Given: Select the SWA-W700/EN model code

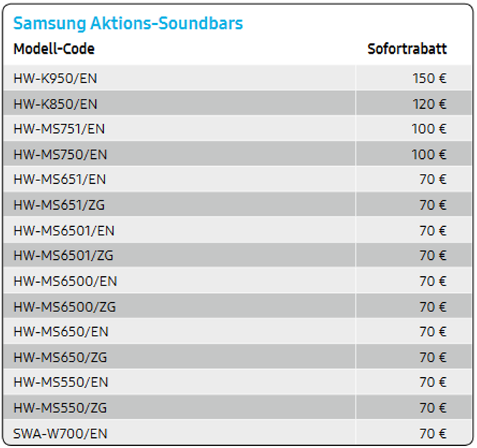Looking at the screenshot, I should click(x=60, y=433).
